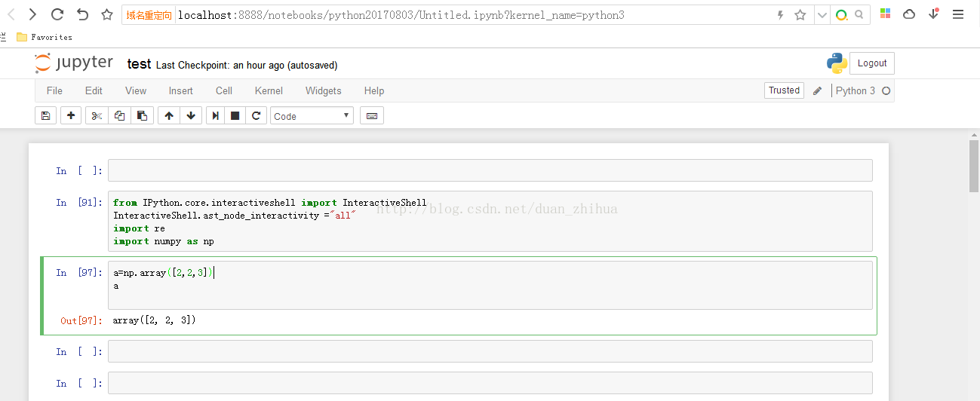Open the Kernel menu

coord(269,90)
